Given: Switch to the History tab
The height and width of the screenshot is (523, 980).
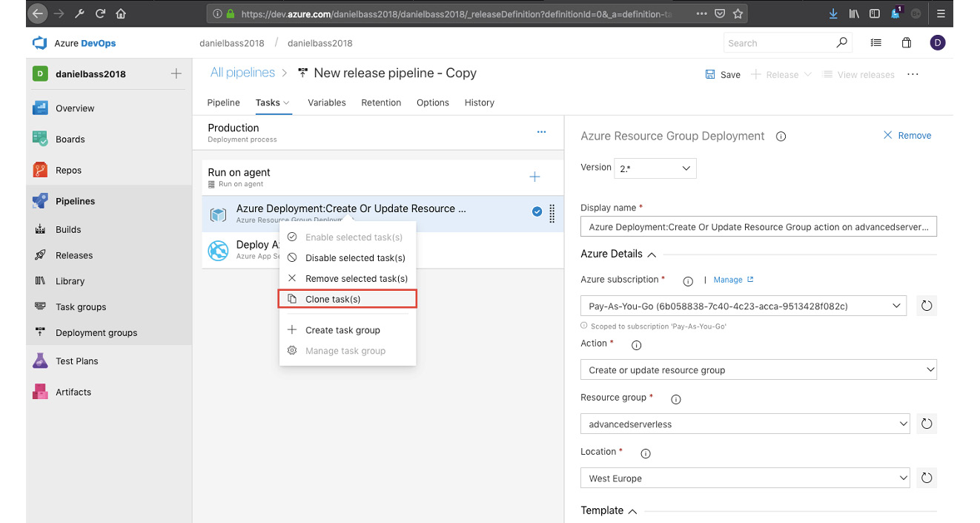Looking at the screenshot, I should click(x=480, y=103).
